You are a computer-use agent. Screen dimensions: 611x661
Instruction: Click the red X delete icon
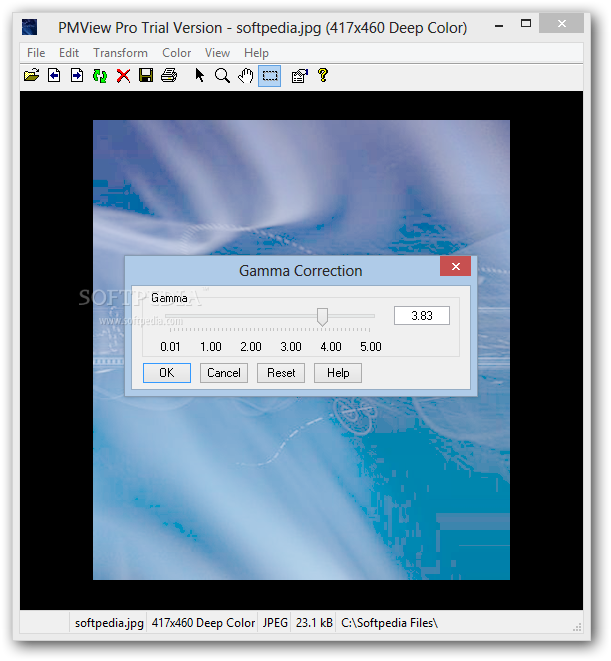click(x=123, y=76)
